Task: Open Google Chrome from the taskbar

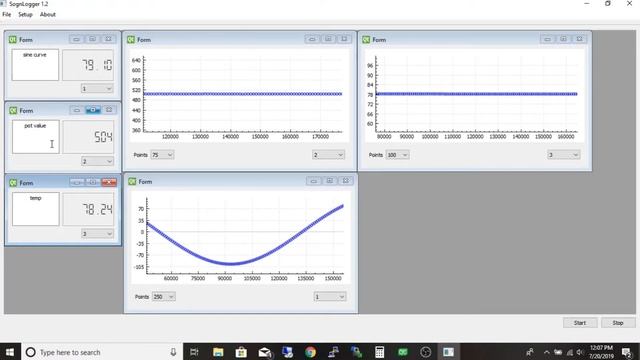Action: tap(311, 352)
